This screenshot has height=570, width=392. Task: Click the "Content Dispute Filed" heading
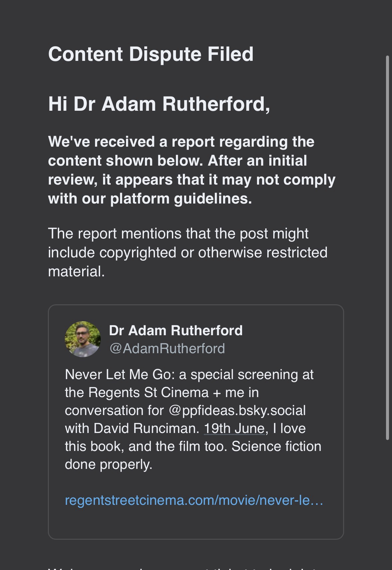[x=151, y=54]
